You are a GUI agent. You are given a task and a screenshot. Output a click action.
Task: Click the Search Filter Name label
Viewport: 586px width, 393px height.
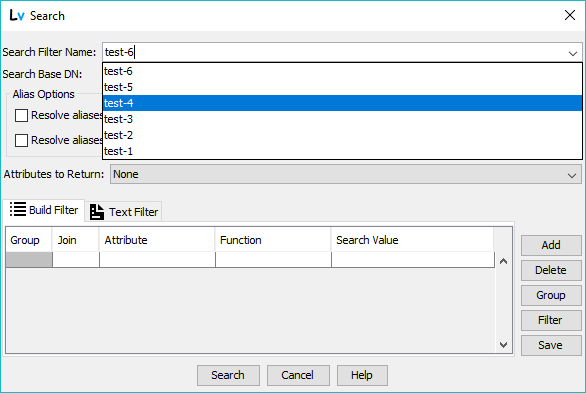click(x=49, y=52)
